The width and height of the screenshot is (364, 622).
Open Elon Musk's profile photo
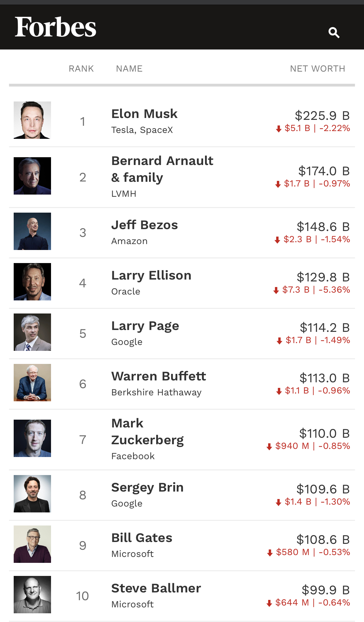point(32,120)
